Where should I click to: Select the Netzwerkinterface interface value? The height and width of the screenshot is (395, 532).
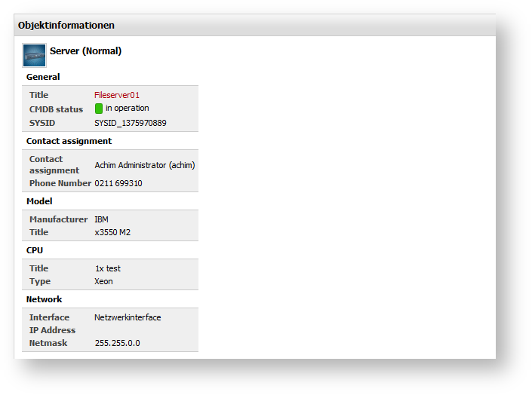[128, 317]
